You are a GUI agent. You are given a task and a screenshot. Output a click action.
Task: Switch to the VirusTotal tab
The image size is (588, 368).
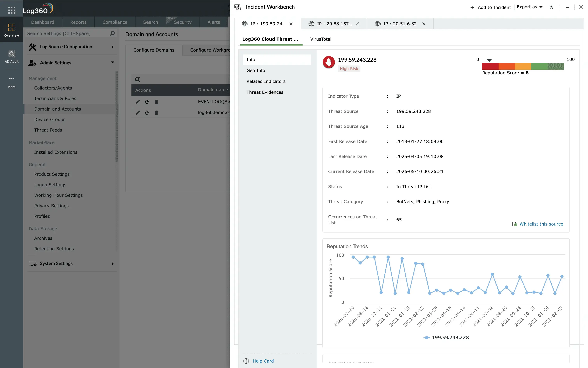pos(320,39)
